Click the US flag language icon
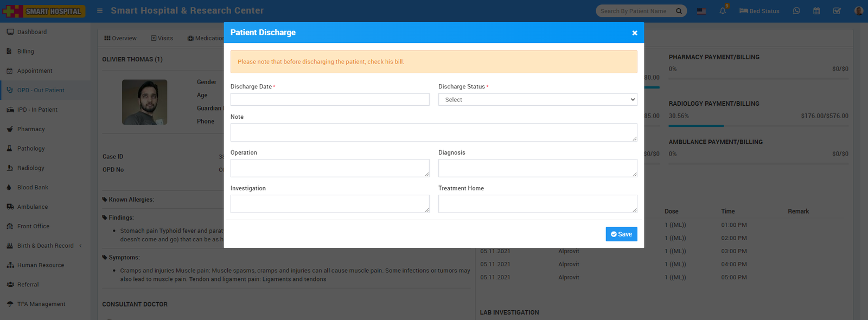This screenshot has height=320, width=868. click(701, 11)
